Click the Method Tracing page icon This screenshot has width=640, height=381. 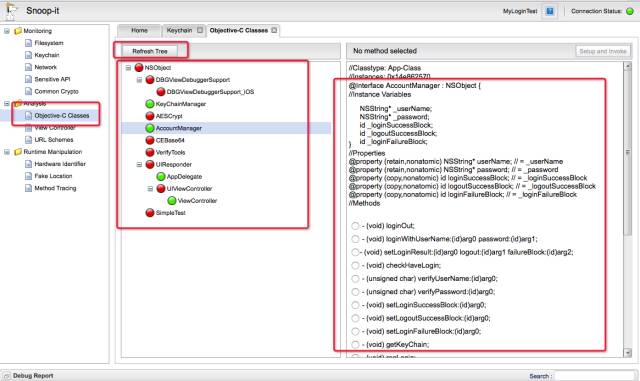click(x=28, y=188)
